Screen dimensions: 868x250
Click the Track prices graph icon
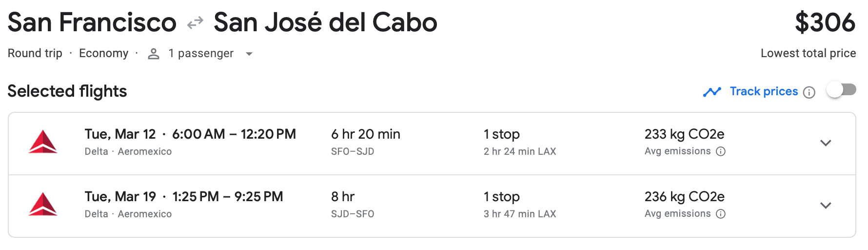[x=712, y=92]
